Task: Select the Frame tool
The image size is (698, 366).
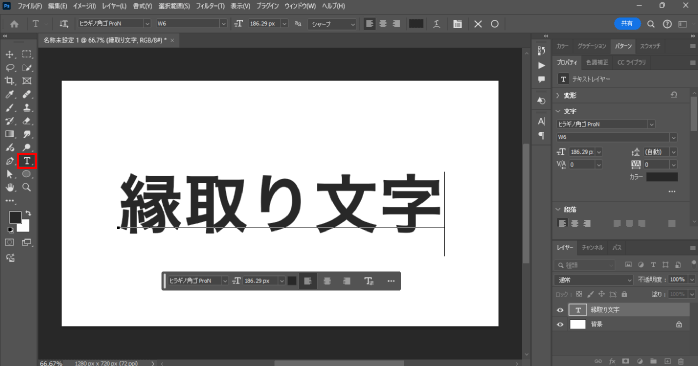Action: tap(27, 81)
